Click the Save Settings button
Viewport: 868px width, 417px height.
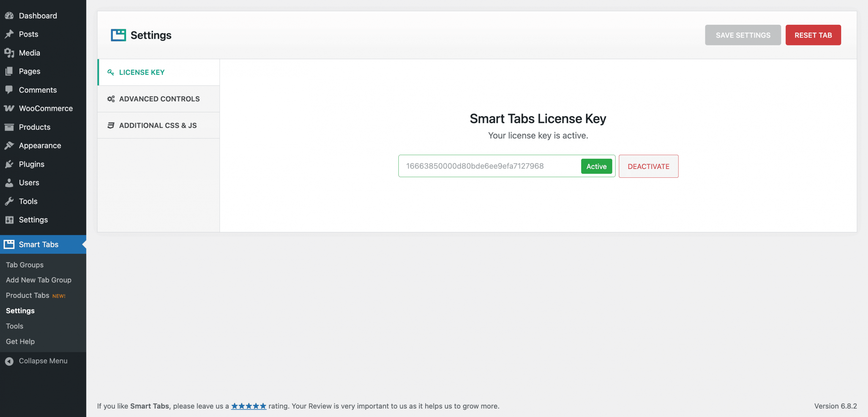[743, 35]
